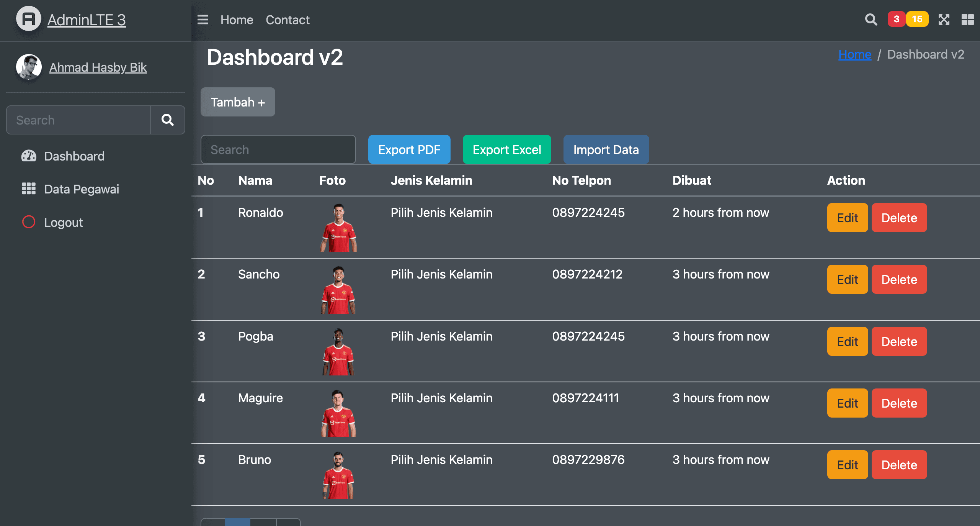Screen dimensions: 980x526
Task: Delete the Maguire row
Action: [899, 403]
